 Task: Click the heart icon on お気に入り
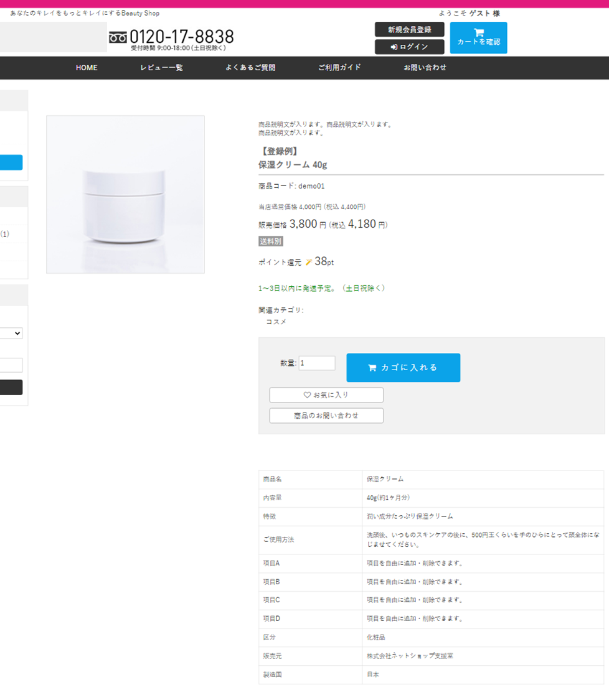pyautogui.click(x=307, y=395)
